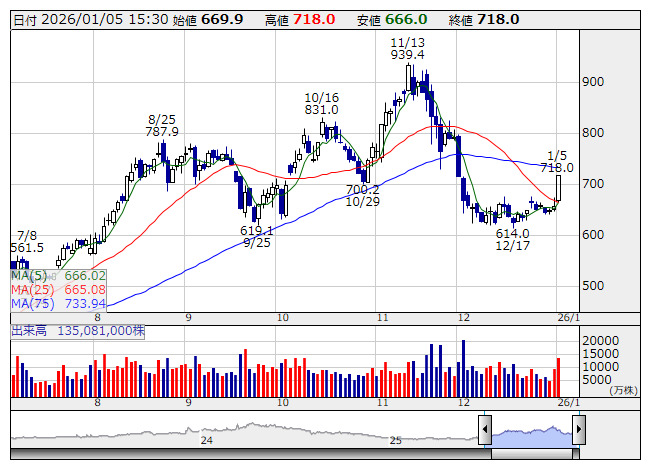Click the 7/8 561.5 price label
653x470 pixels.
[x=27, y=242]
